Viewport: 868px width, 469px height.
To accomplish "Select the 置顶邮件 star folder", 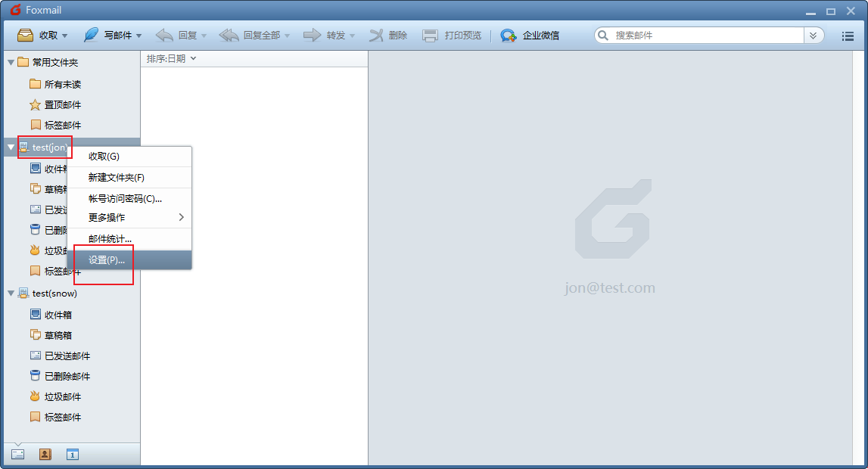I will pyautogui.click(x=63, y=104).
